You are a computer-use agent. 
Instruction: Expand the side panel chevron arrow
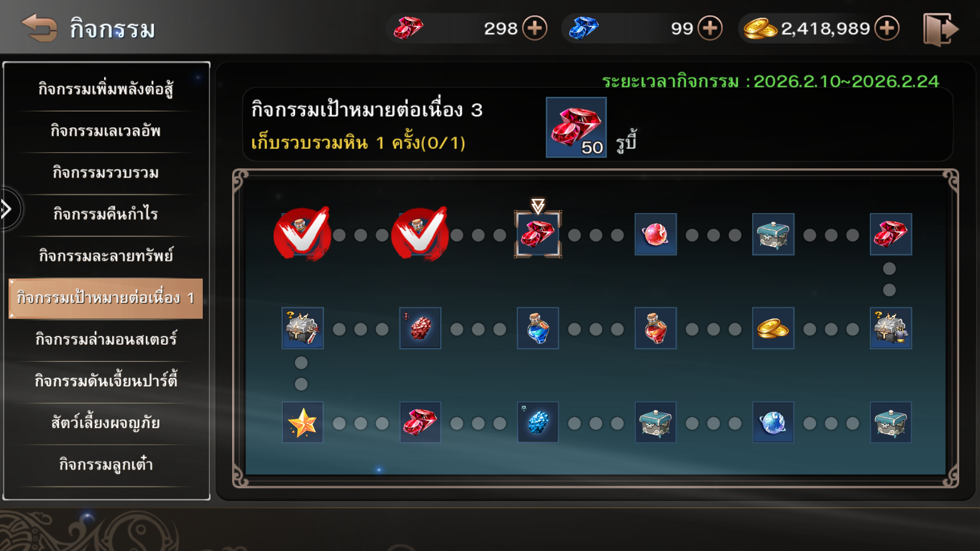coord(7,209)
